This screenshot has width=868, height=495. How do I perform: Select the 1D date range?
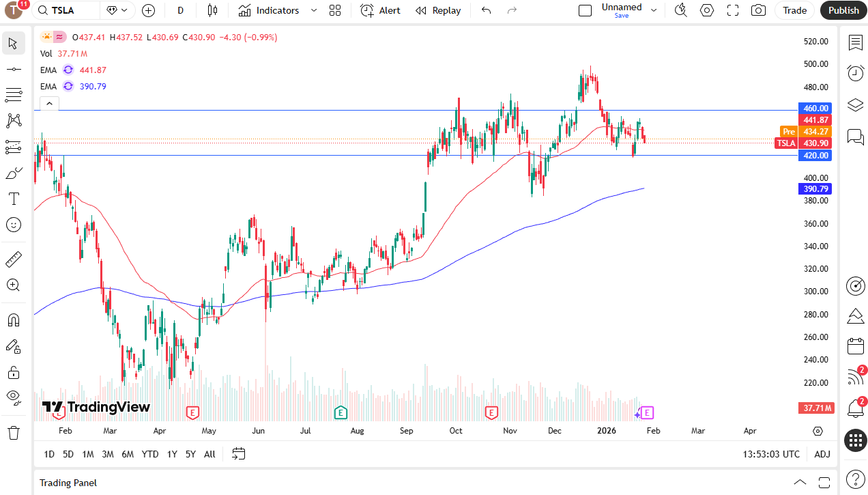[49, 454]
